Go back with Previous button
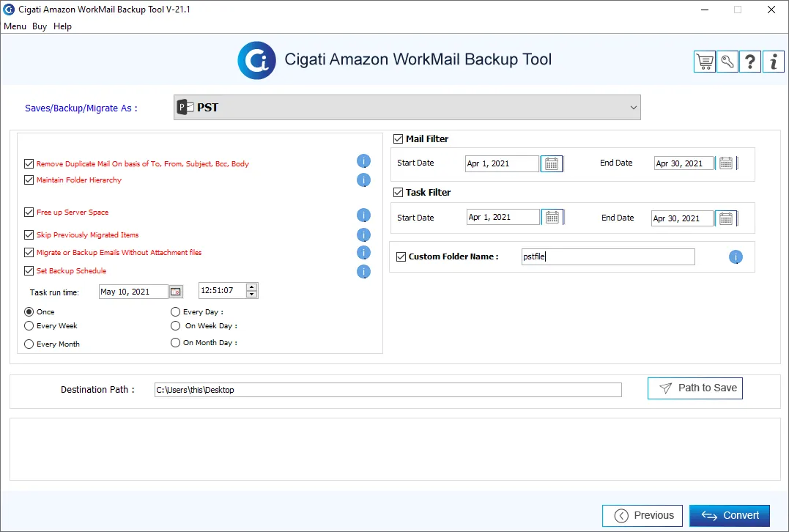Viewport: 789px width, 532px height. click(642, 515)
